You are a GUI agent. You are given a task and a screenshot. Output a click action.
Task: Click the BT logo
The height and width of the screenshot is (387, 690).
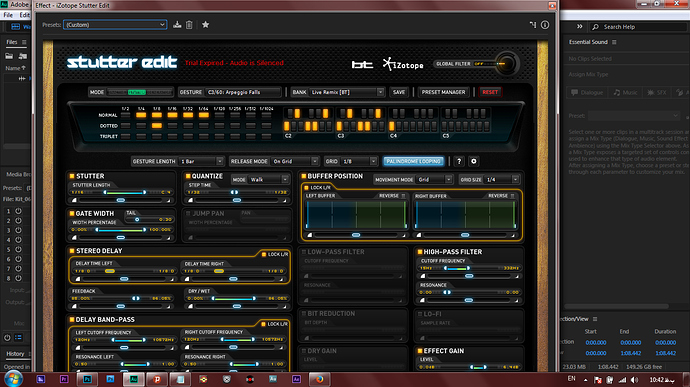[362, 65]
